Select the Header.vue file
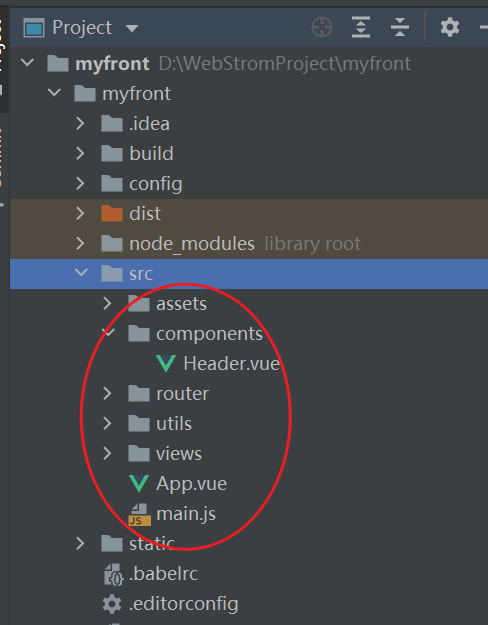Screen dimensions: 488x625 coord(231,364)
